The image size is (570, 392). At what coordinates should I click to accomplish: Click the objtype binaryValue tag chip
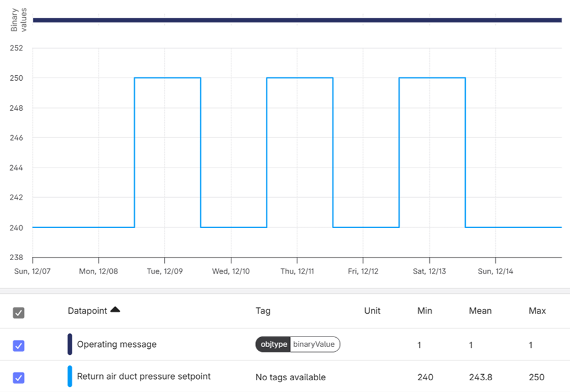point(299,345)
